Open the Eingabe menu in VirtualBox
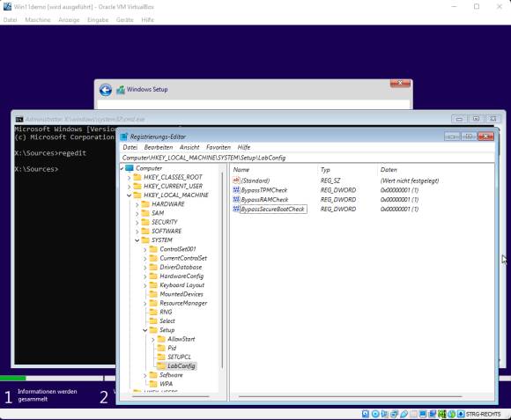 tap(98, 20)
